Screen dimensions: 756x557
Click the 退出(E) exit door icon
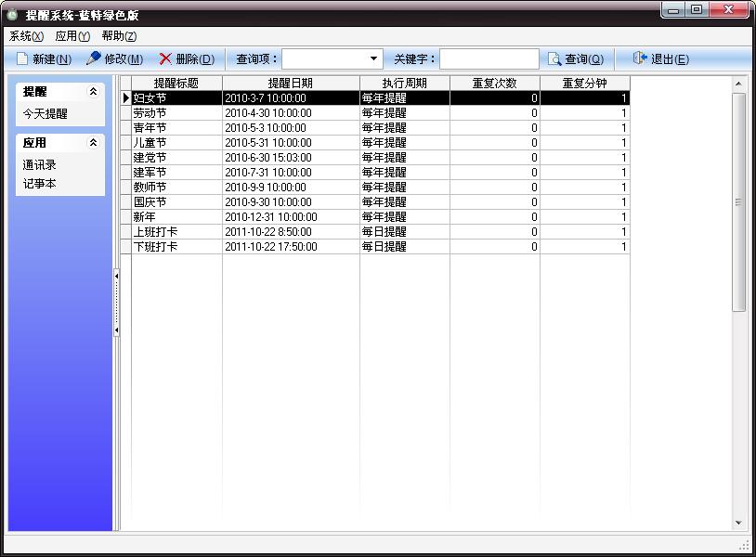point(639,58)
